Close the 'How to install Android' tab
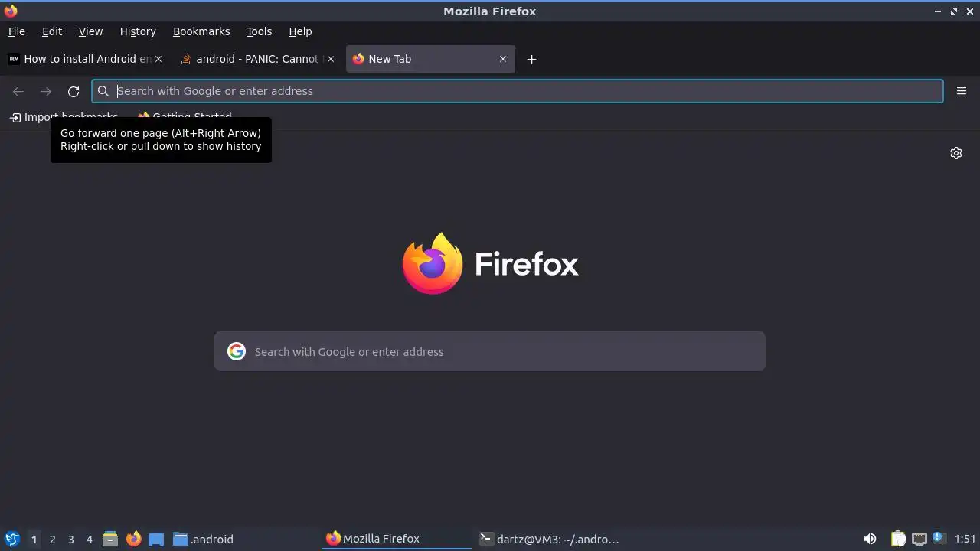The image size is (980, 551). (x=158, y=59)
